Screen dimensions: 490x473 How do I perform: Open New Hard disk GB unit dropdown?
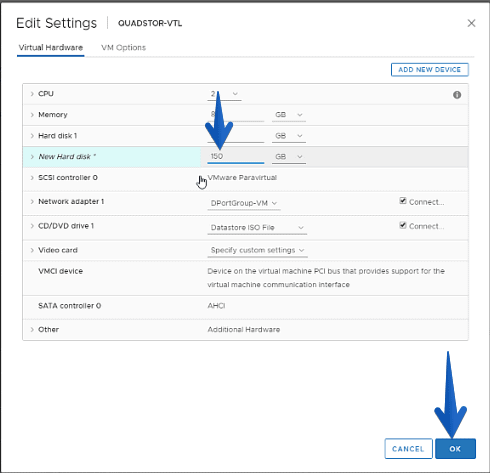coord(289,157)
